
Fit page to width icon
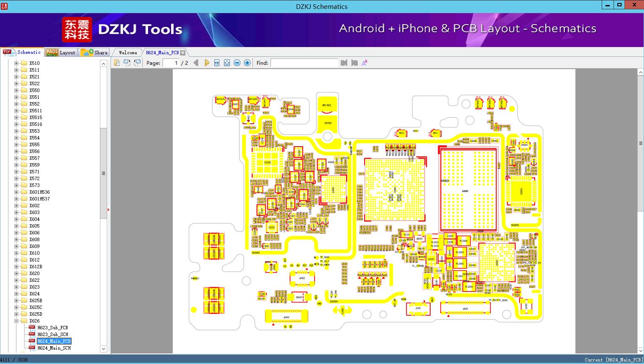(x=217, y=63)
